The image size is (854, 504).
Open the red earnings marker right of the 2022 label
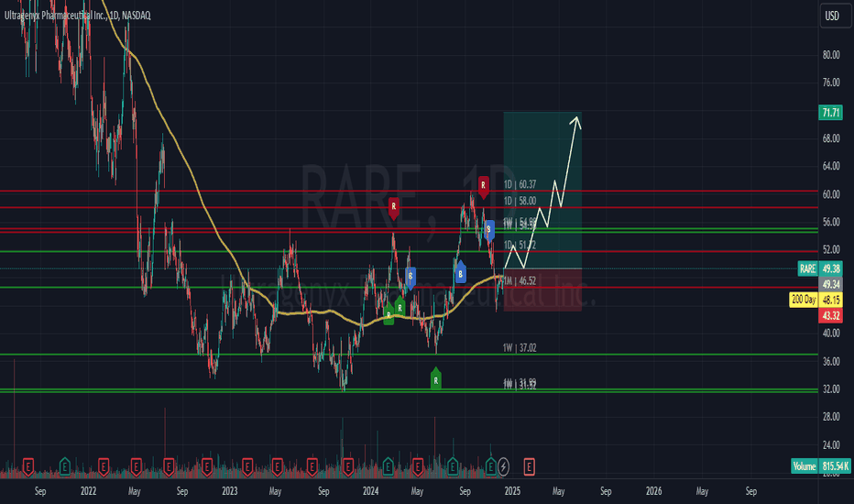click(x=103, y=466)
